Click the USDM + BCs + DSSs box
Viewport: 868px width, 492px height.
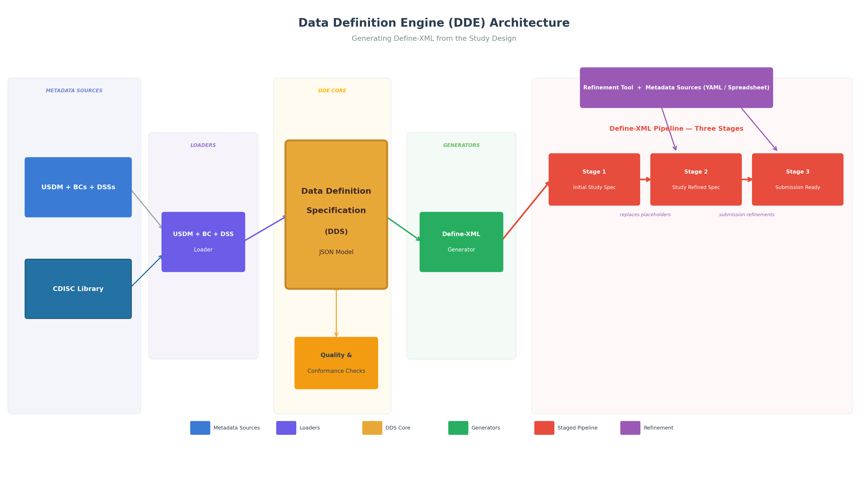click(x=78, y=187)
